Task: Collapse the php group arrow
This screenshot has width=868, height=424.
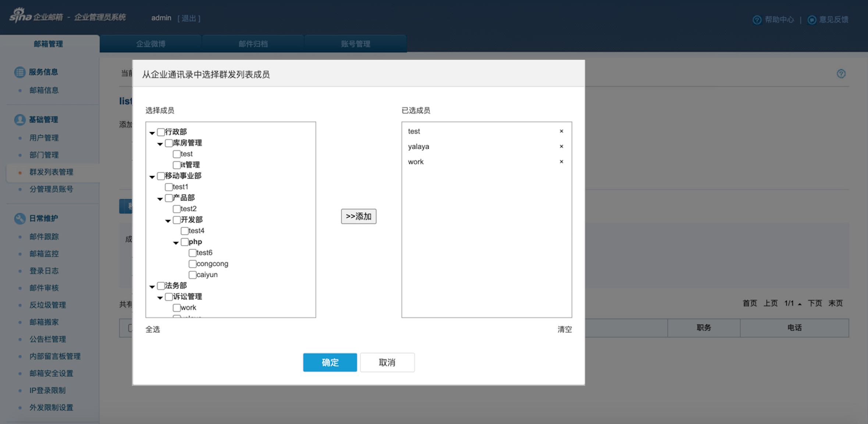Action: click(x=176, y=243)
